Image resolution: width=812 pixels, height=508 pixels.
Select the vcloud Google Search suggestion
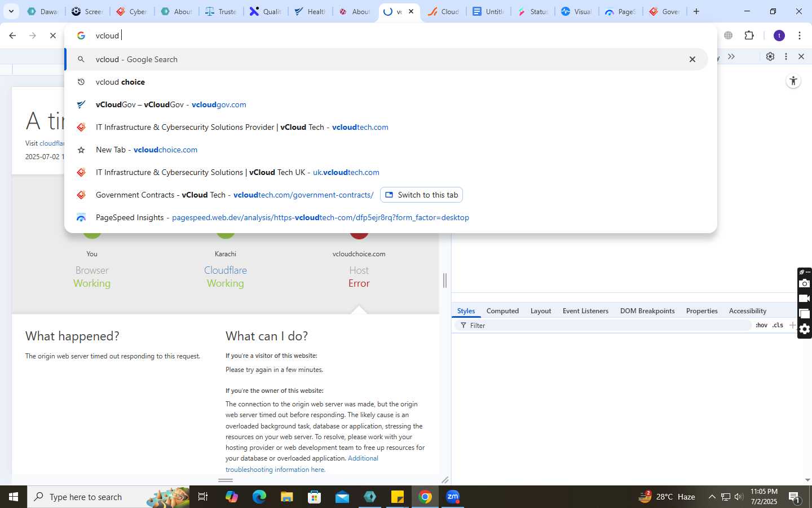(x=386, y=59)
